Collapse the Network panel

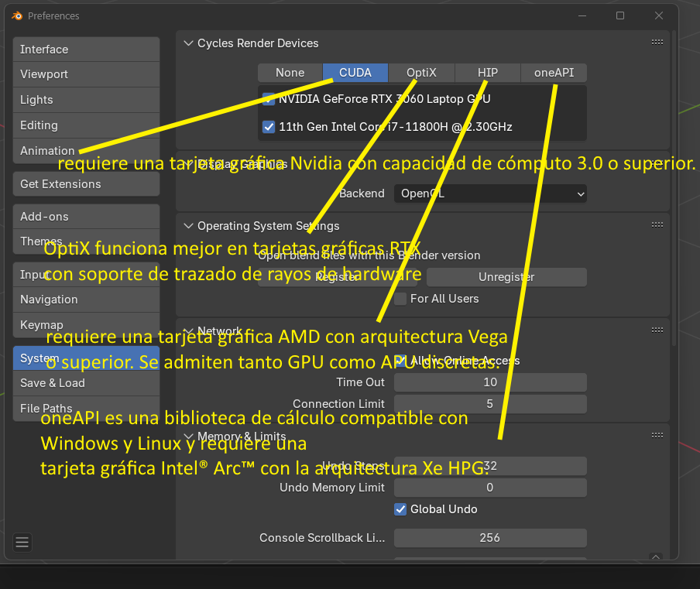click(188, 331)
